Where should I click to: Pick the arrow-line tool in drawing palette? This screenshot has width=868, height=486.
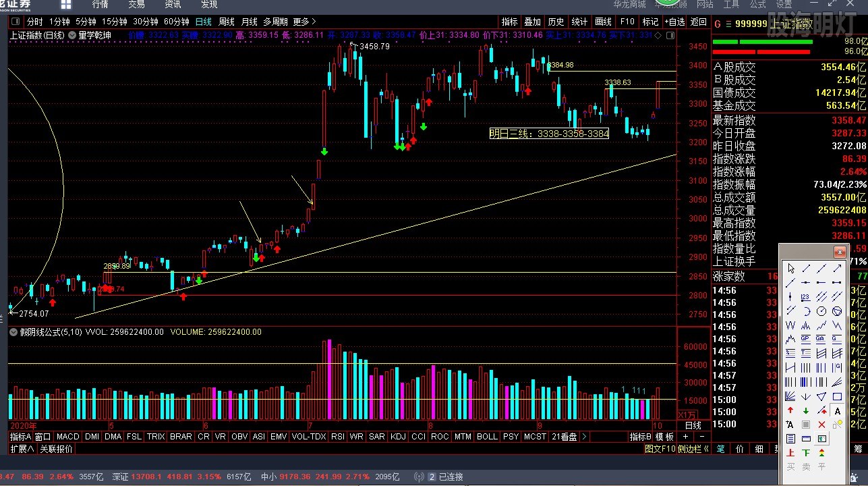pyautogui.click(x=837, y=269)
